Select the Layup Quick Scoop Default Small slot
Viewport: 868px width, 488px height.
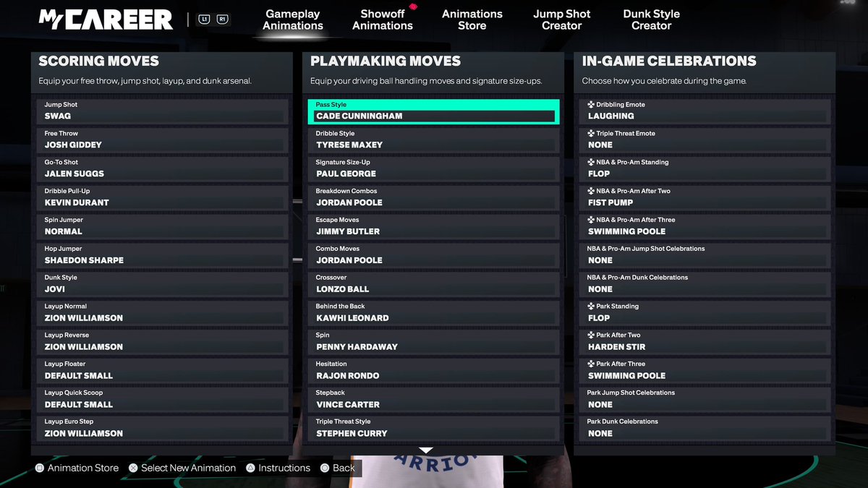coord(162,401)
